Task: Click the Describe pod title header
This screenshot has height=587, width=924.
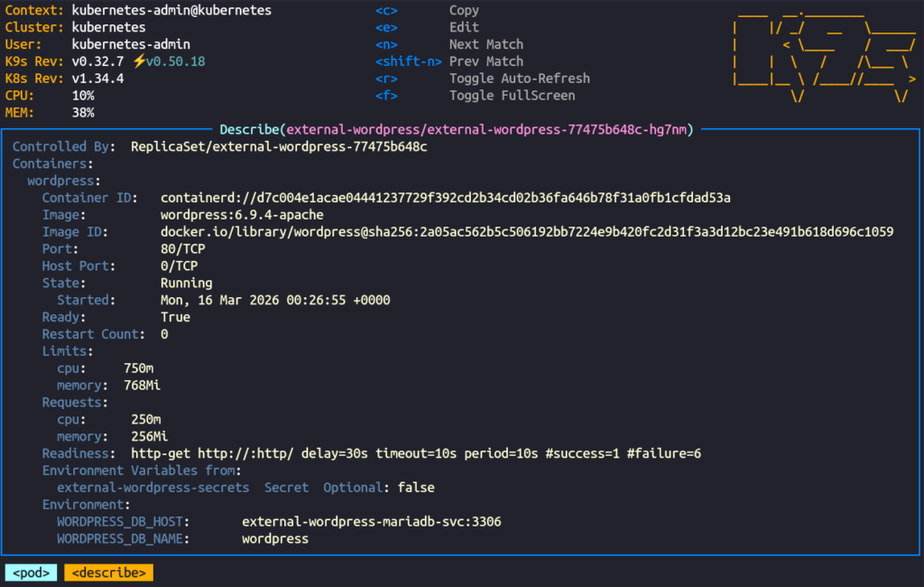Action: pyautogui.click(x=456, y=130)
